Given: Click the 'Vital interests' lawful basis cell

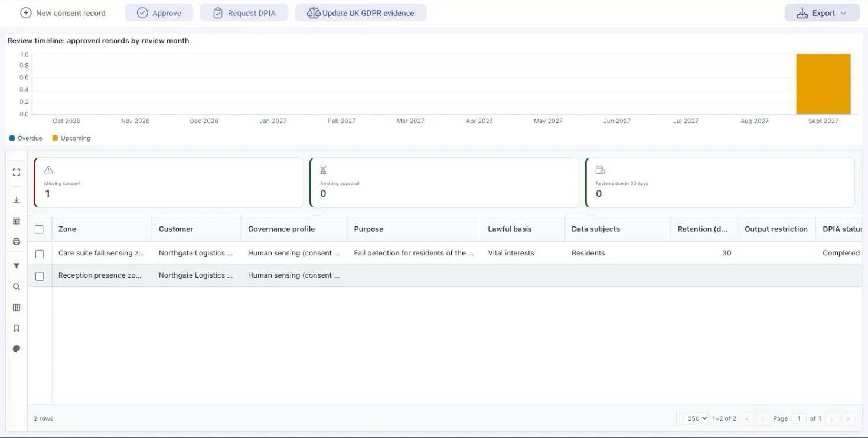Looking at the screenshot, I should [x=523, y=253].
